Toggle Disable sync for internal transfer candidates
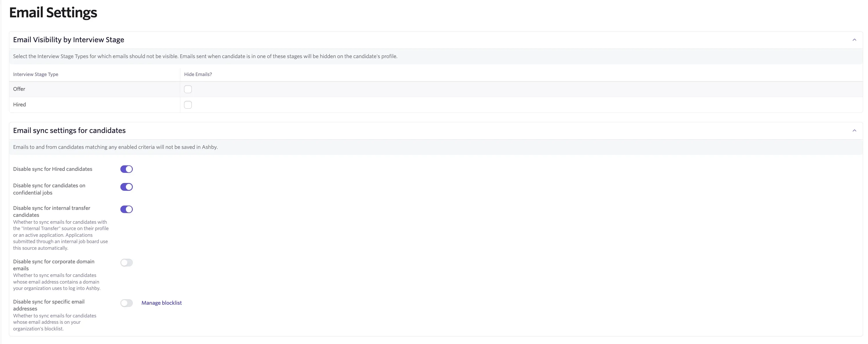The height and width of the screenshot is (344, 868). point(126,209)
